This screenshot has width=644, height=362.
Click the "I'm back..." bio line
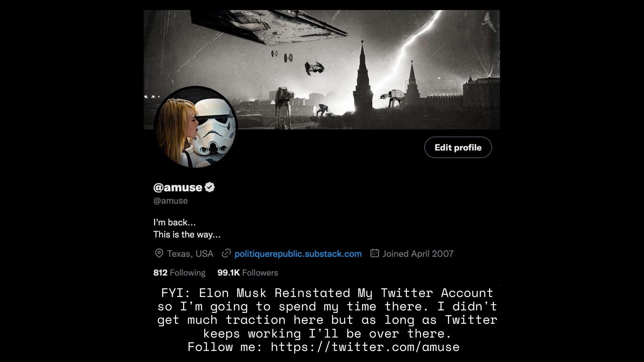click(x=174, y=222)
